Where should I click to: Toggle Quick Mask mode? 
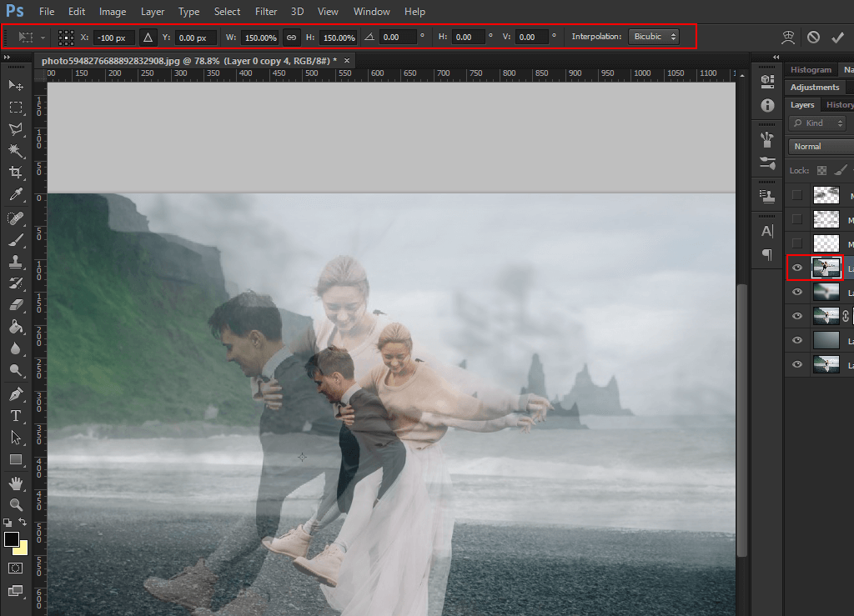pyautogui.click(x=16, y=568)
